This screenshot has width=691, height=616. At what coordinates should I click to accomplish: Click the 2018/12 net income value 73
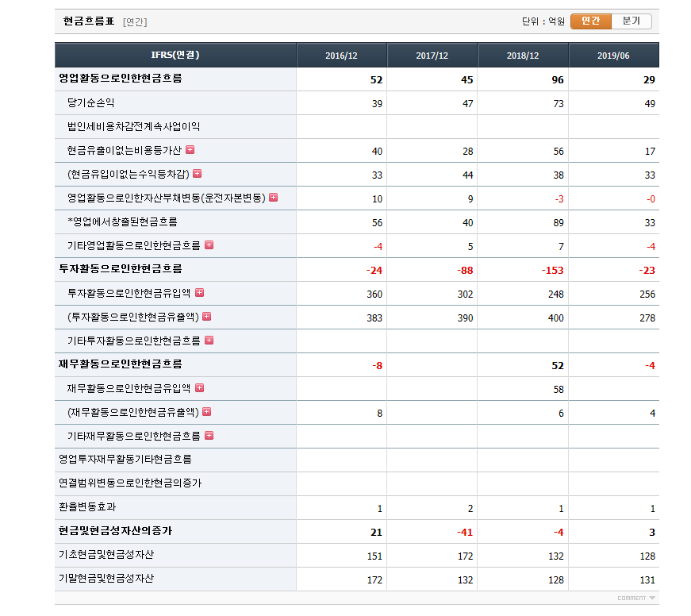pos(559,104)
